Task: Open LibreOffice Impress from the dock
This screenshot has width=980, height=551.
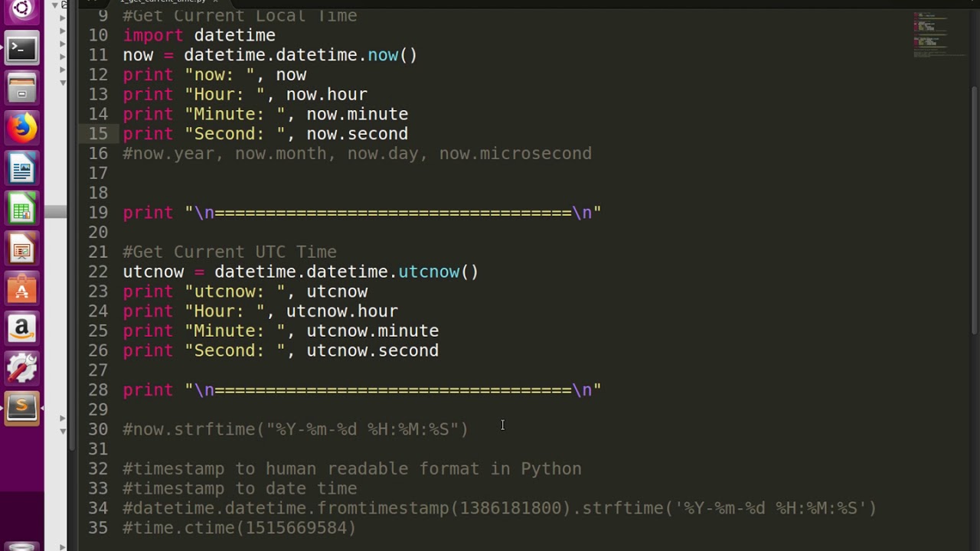Action: click(x=21, y=249)
